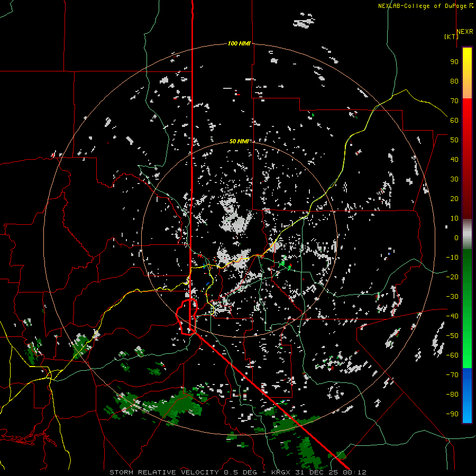Viewport: 476px width, 476px height.
Task: Click the 100 NMI range ring label
Action: 239,44
